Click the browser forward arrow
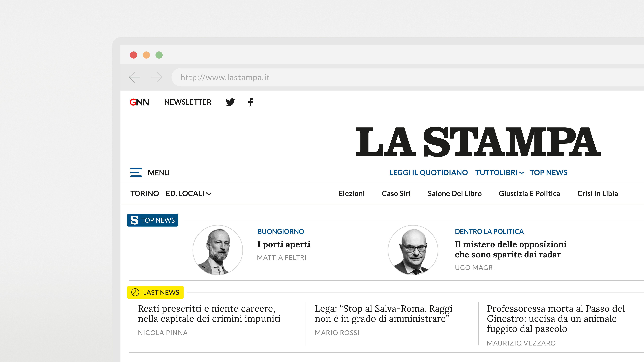Screen dimensions: 644x362 coord(157,77)
